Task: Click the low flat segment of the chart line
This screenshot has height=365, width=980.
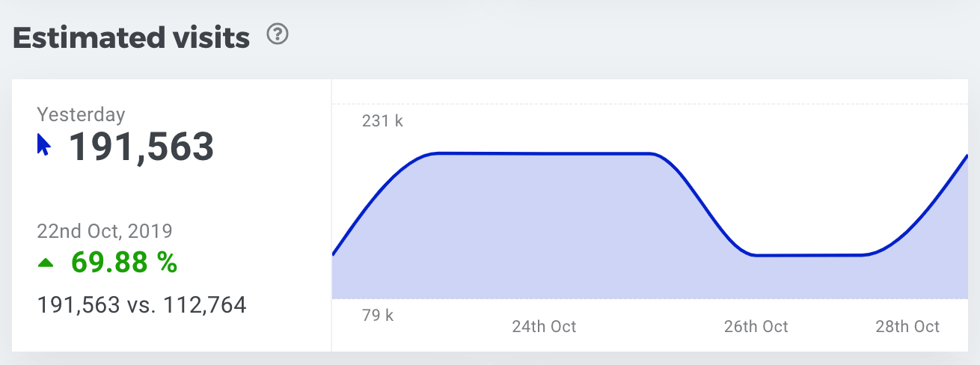Action: [808, 255]
